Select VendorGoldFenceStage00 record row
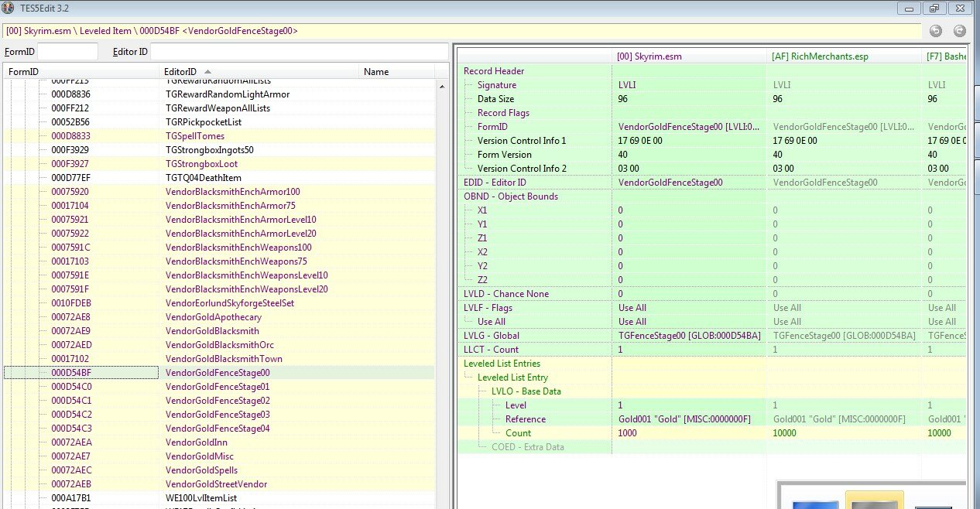The image size is (980, 509). [220, 372]
